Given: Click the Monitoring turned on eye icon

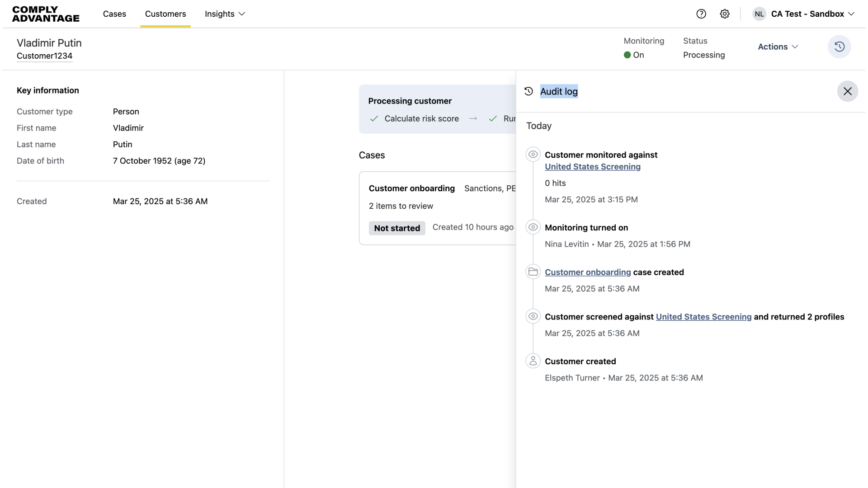Looking at the screenshot, I should 533,227.
